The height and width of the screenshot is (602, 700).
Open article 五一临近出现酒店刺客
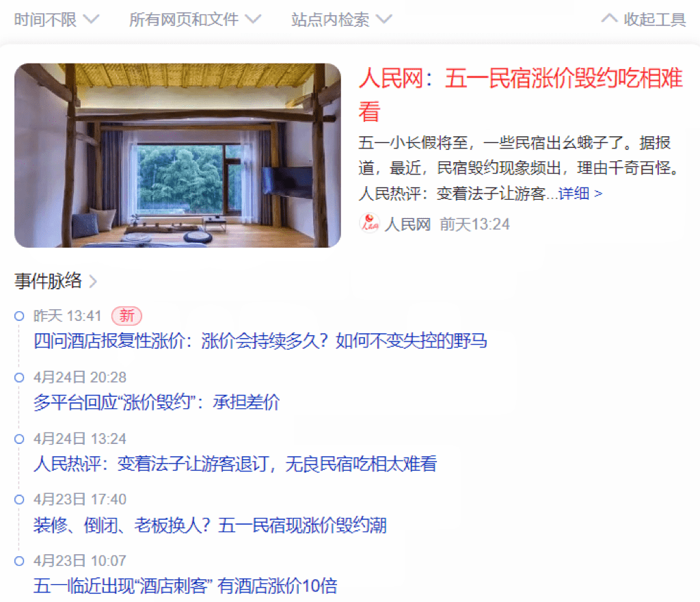click(185, 586)
